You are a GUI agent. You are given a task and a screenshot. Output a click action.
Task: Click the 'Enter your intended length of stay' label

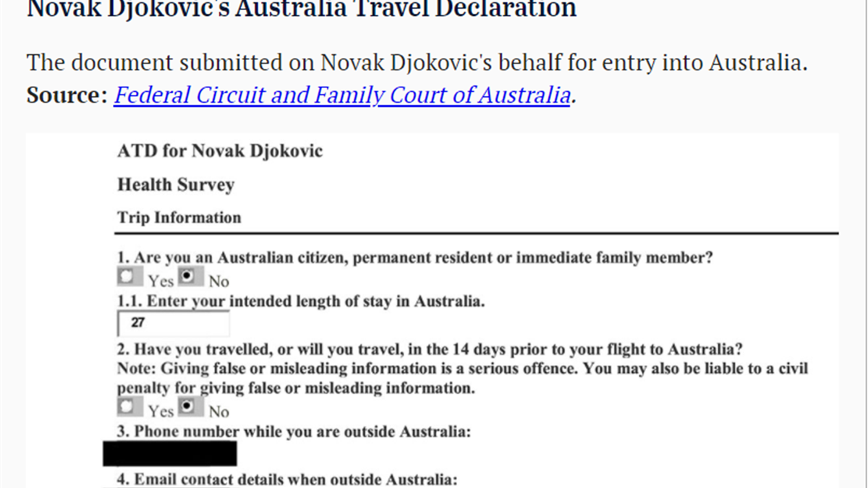tap(301, 301)
